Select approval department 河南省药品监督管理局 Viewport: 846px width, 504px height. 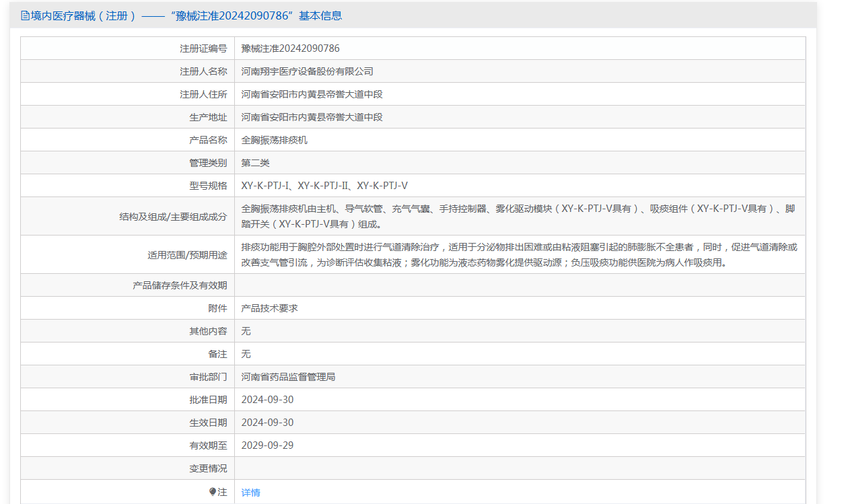point(289,377)
